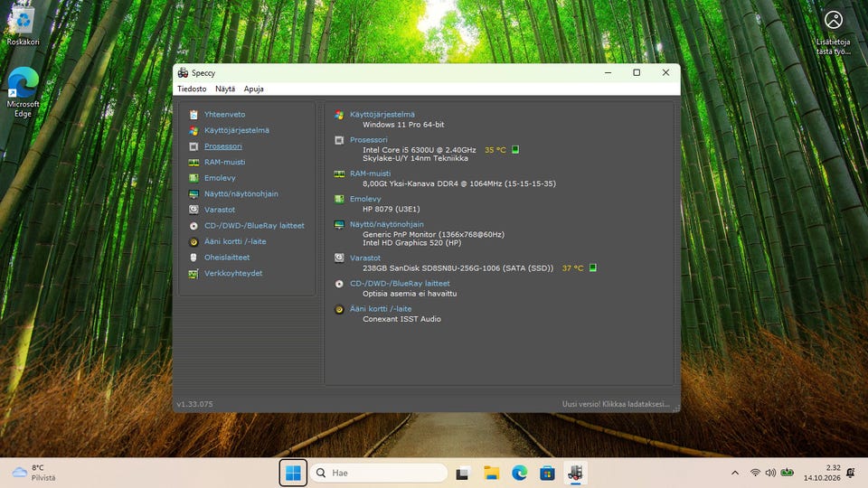Open Verkkoyhteydet section in sidebar

233,273
